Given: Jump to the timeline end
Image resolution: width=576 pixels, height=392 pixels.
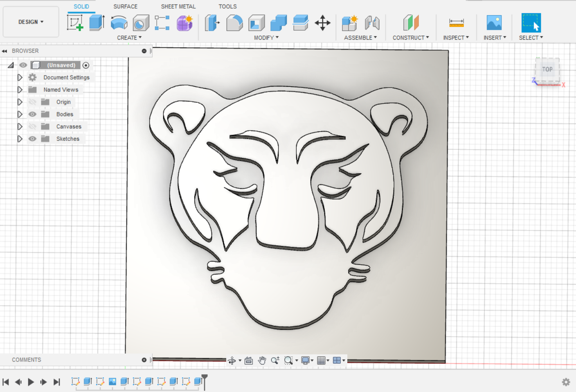Looking at the screenshot, I should click(x=57, y=382).
